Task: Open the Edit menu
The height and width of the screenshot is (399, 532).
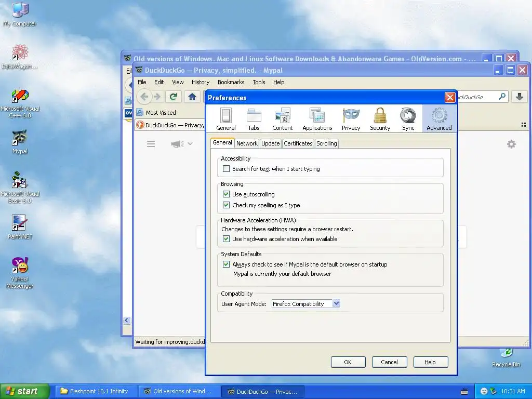Action: (159, 82)
